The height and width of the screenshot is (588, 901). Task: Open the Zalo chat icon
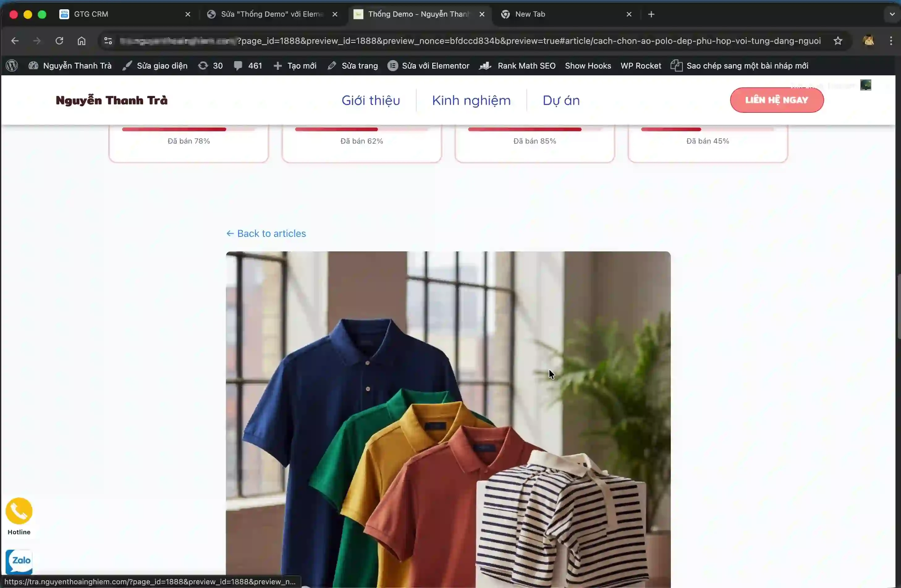point(19,561)
